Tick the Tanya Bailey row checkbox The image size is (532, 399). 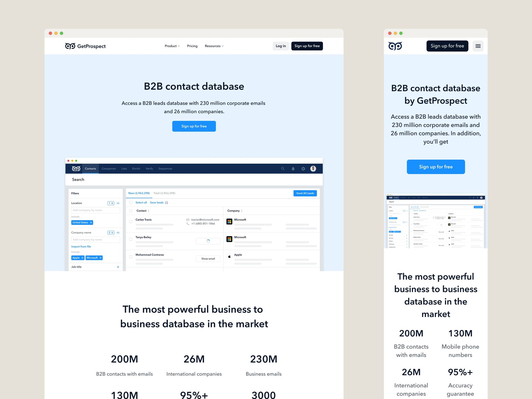tap(131, 239)
